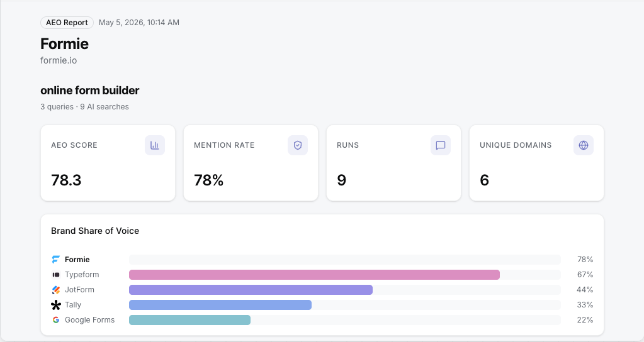Click the 33% Tally percentage

coord(585,305)
